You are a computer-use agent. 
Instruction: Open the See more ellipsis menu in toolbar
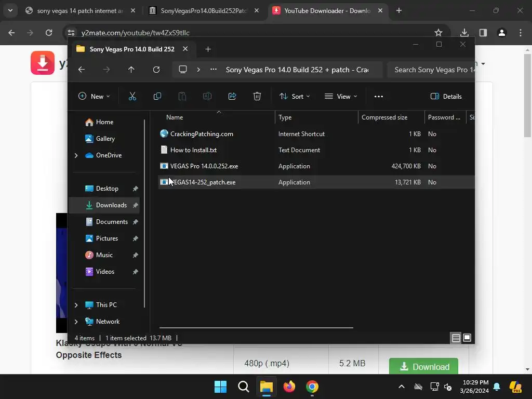click(379, 96)
